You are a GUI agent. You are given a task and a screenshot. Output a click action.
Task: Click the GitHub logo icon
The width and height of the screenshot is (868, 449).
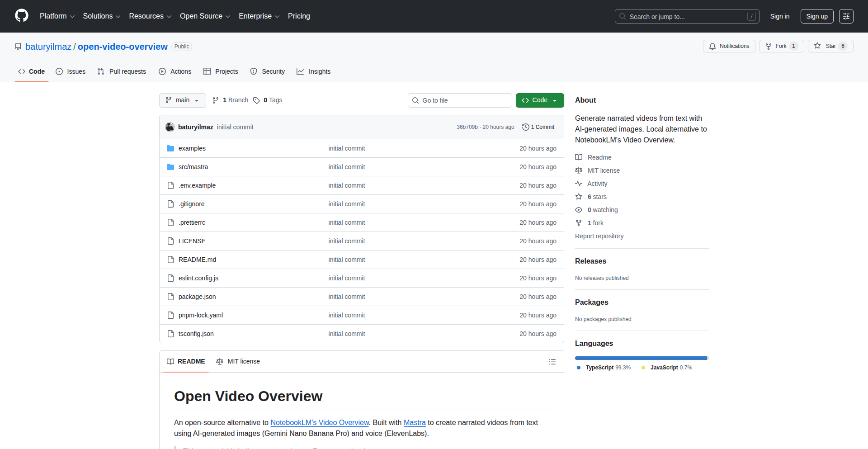click(21, 16)
